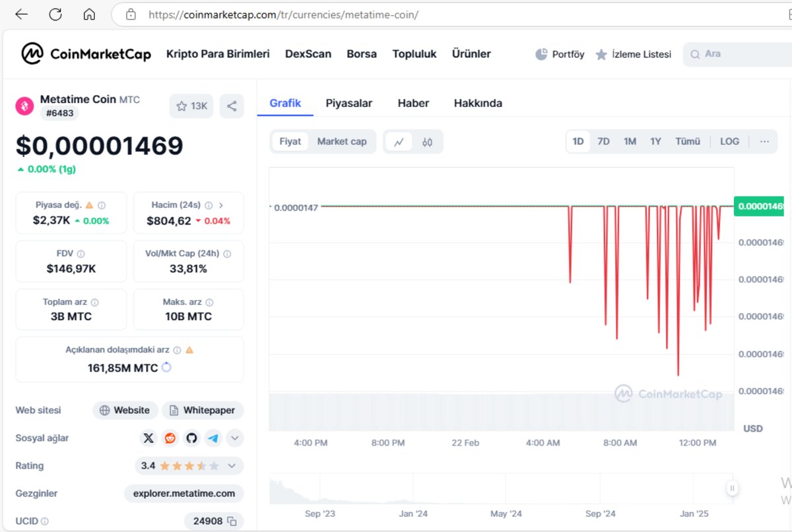Select Fiyat chart toggle
792x532 pixels.
point(290,141)
